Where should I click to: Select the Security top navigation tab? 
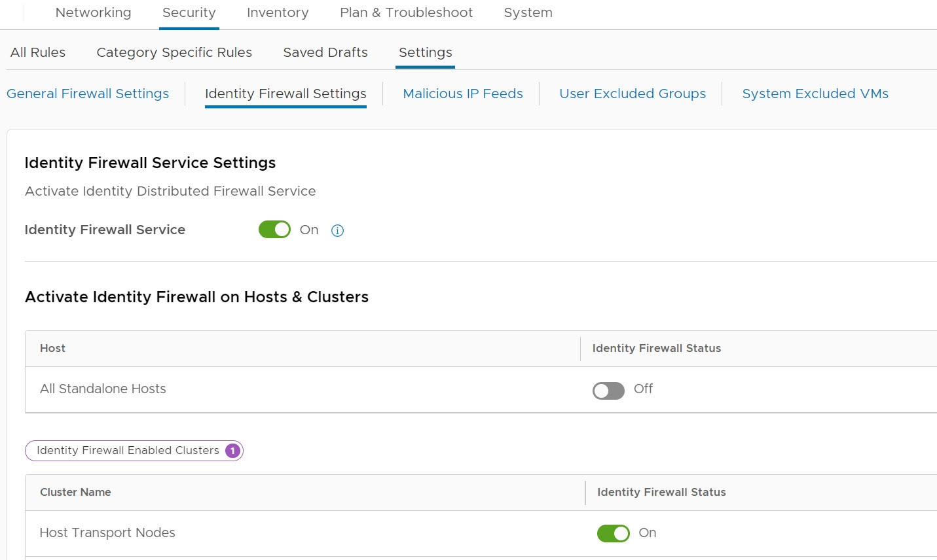pos(189,13)
